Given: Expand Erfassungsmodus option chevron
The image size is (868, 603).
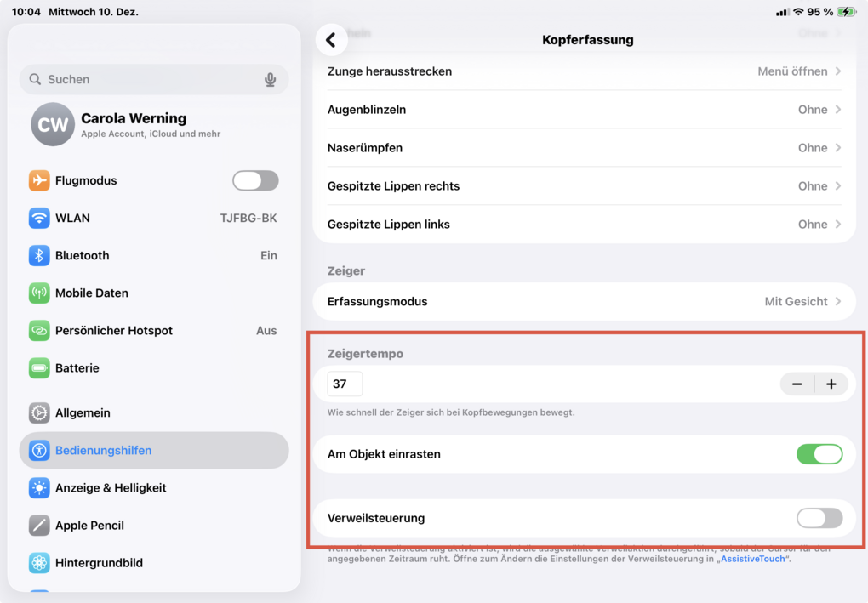Looking at the screenshot, I should click(837, 301).
